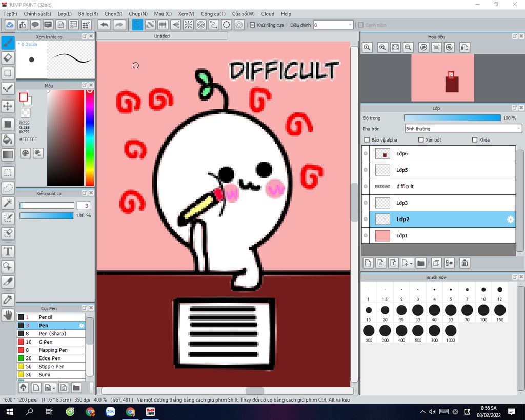Open the notification center in taskbar
The height and width of the screenshot is (420, 525).
(511, 412)
